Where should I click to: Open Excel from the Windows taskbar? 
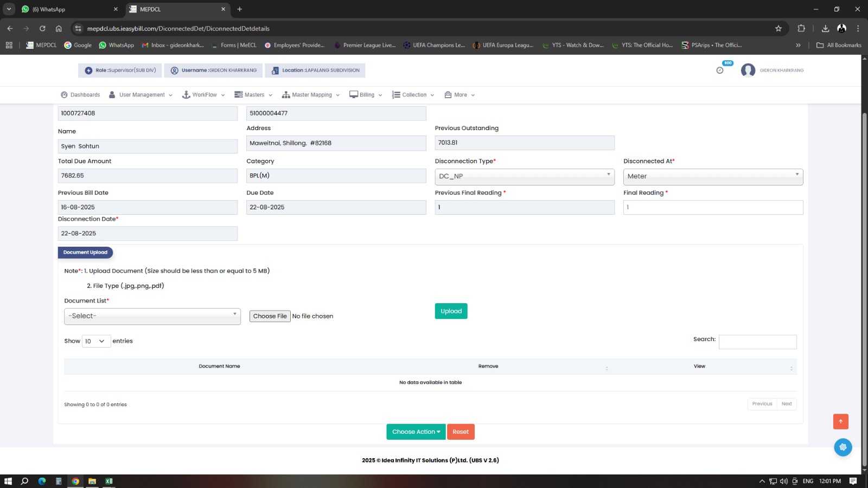pyautogui.click(x=109, y=481)
